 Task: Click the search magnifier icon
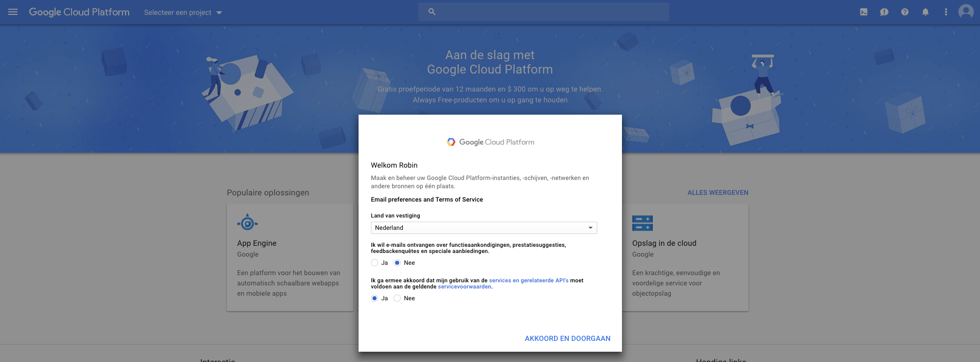click(x=432, y=12)
